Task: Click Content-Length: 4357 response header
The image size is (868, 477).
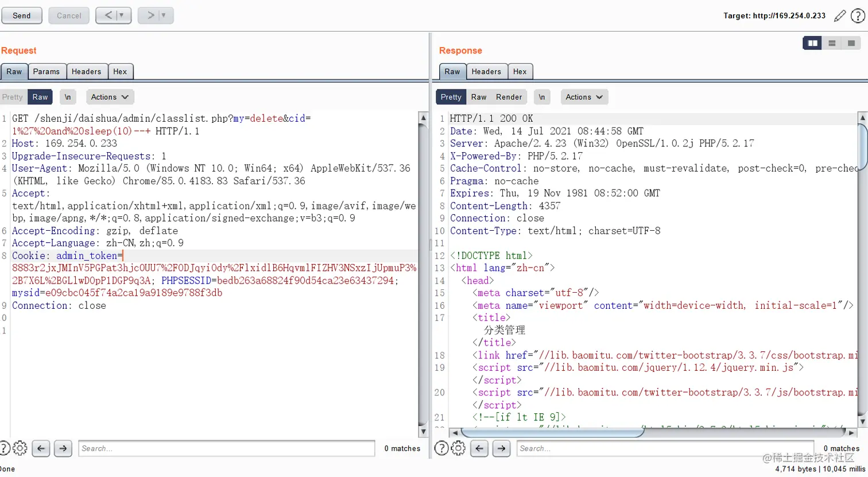Action: point(505,205)
